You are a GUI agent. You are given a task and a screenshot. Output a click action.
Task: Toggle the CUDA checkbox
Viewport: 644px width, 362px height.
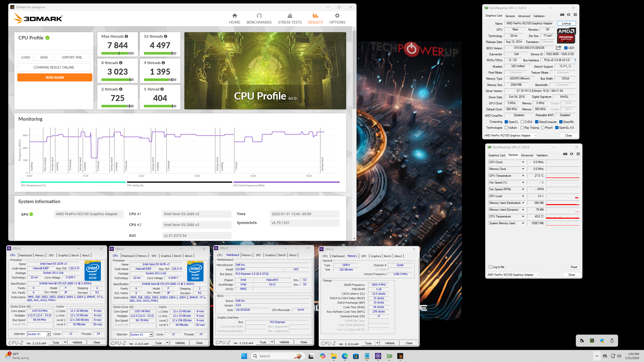click(522, 122)
